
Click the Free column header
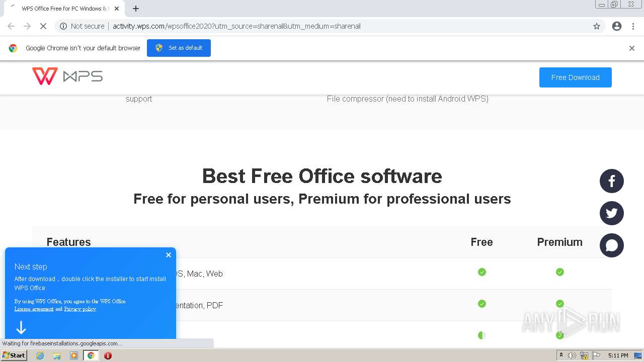(x=481, y=242)
